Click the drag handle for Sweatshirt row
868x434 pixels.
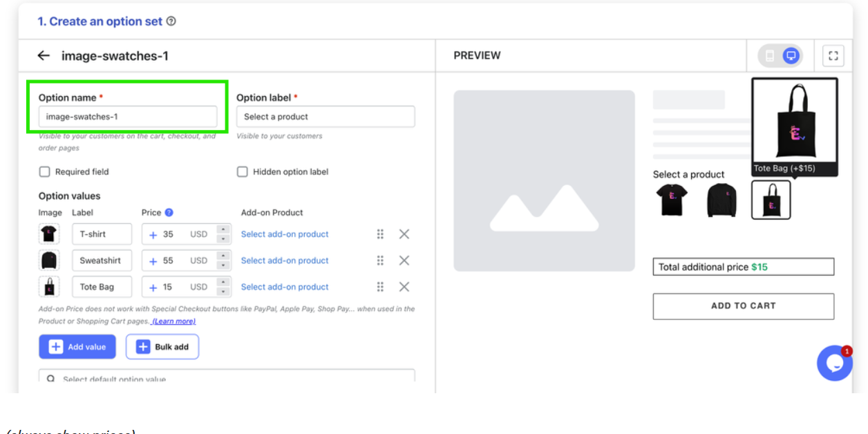tap(380, 261)
